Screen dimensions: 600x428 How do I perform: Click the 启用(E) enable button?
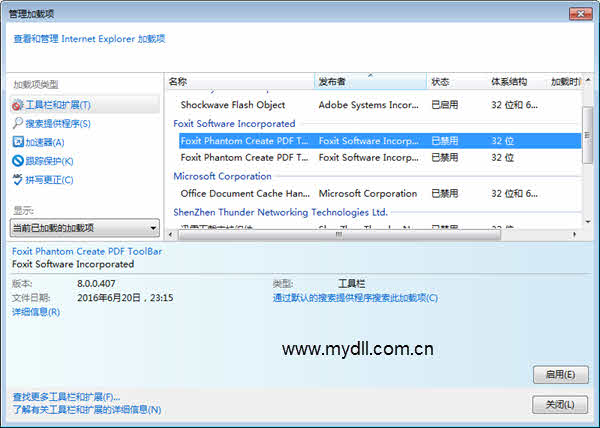coord(561,374)
